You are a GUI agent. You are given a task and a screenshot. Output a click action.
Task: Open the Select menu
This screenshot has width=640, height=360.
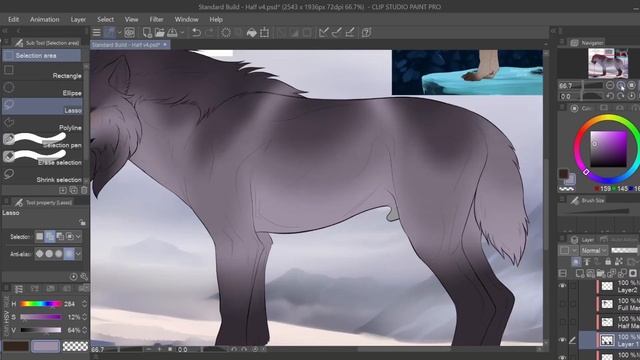(105, 19)
